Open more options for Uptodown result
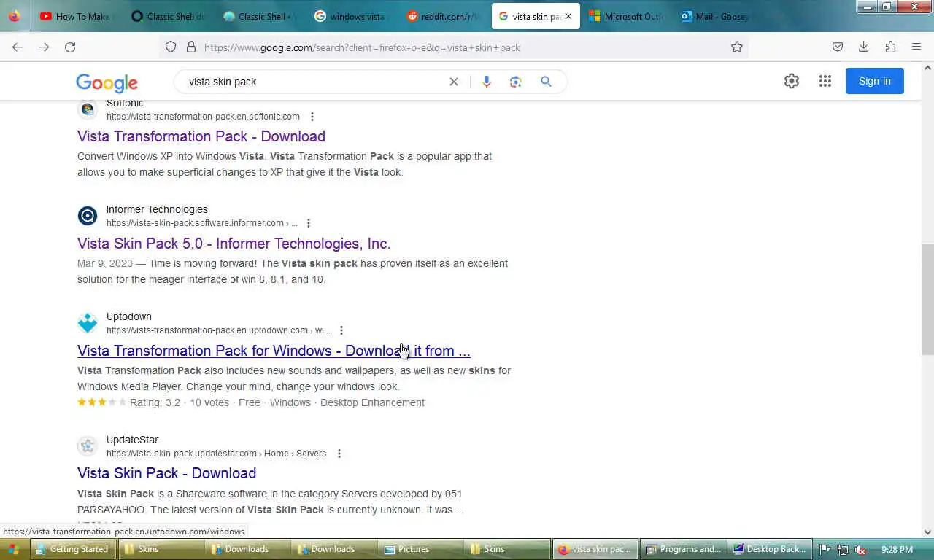This screenshot has width=934, height=560. click(341, 330)
